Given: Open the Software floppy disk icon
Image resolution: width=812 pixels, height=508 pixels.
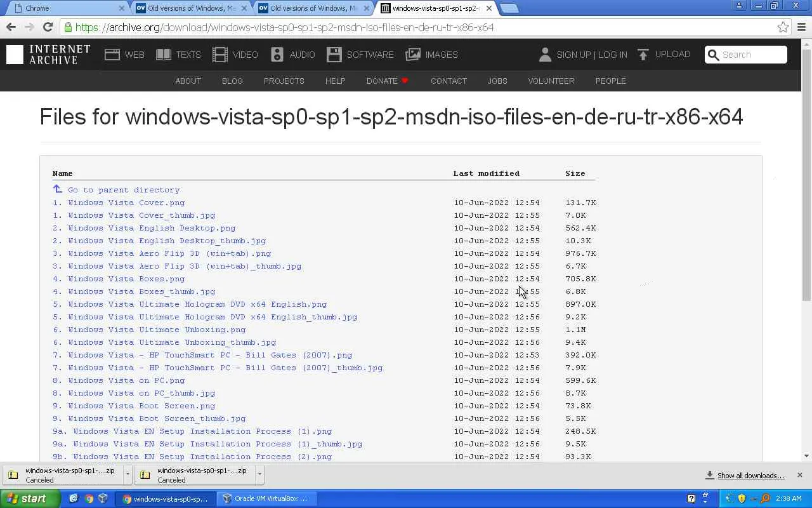Looking at the screenshot, I should coord(334,55).
